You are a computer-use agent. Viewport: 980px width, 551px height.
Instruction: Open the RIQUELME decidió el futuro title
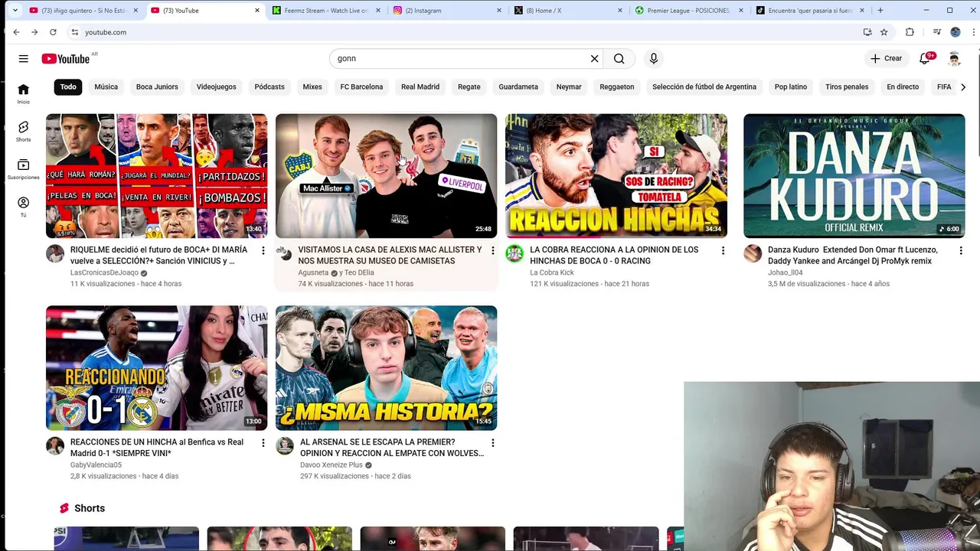(159, 256)
